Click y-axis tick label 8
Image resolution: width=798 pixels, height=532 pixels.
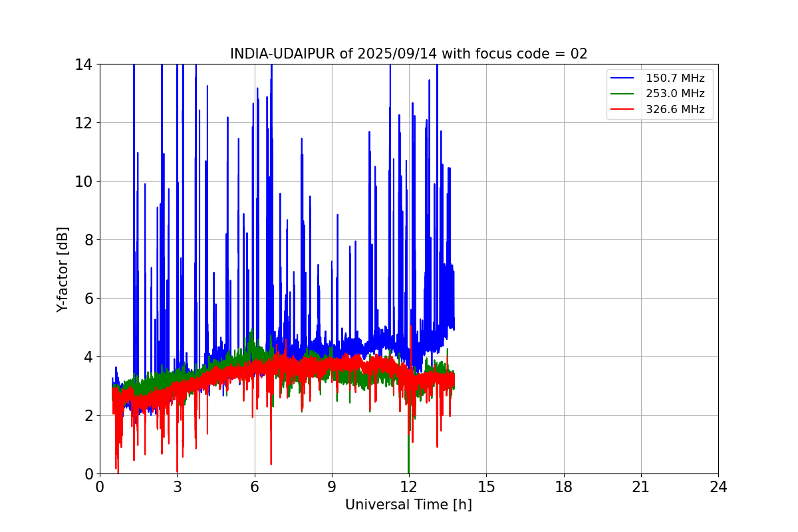pos(88,240)
